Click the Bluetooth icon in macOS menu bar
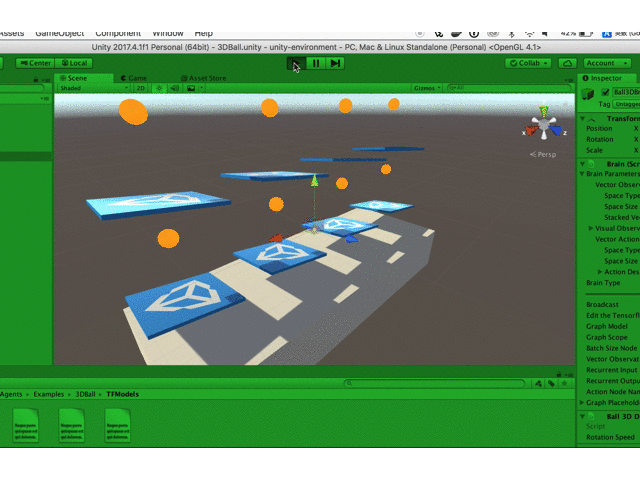Viewport: 640px width, 480px height. coord(511,34)
